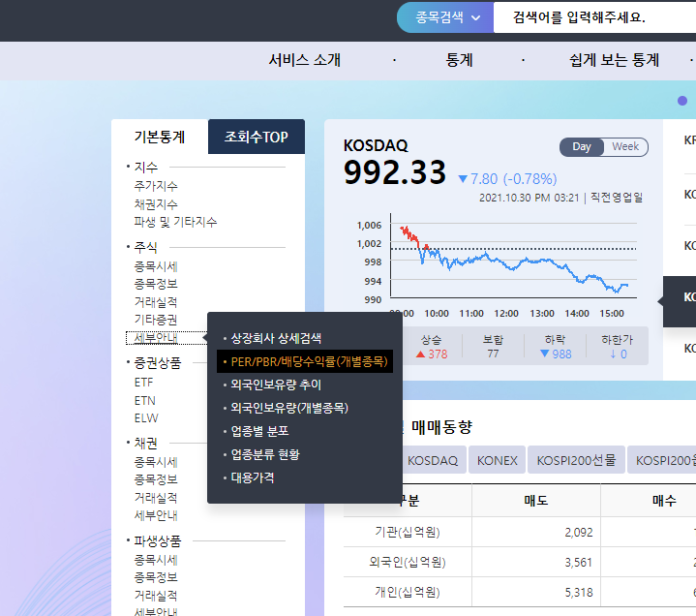Image resolution: width=696 pixels, height=616 pixels.
Task: Open 파생 및 기타지수 link
Action: click(175, 222)
